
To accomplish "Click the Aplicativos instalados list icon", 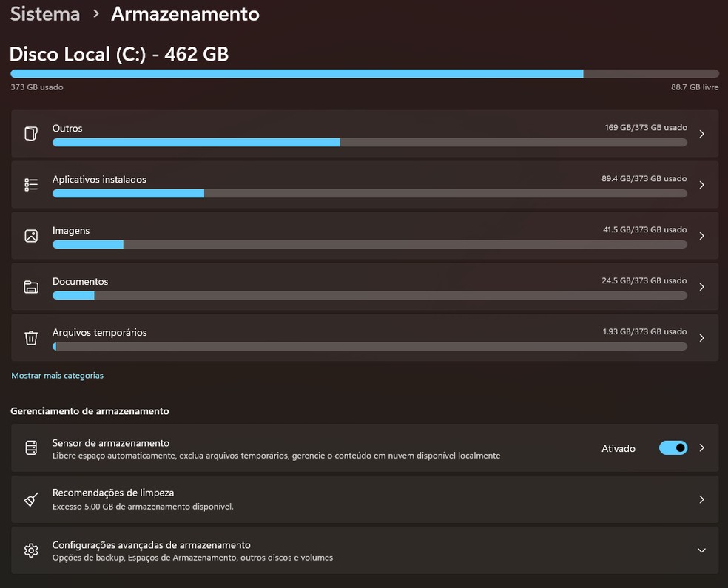I will pos(31,185).
